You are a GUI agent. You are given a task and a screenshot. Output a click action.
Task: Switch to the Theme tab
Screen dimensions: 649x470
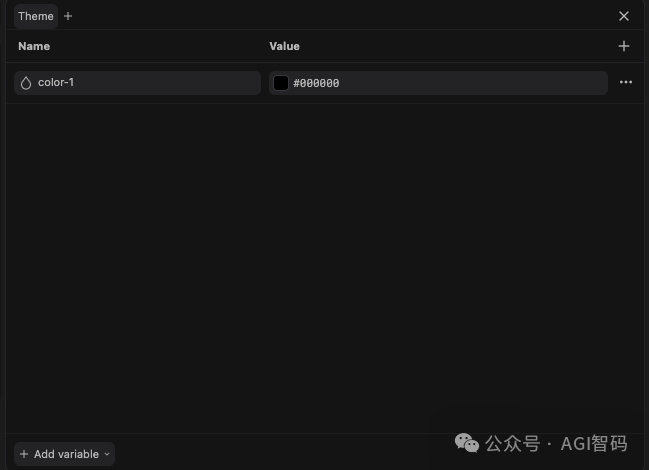36,16
